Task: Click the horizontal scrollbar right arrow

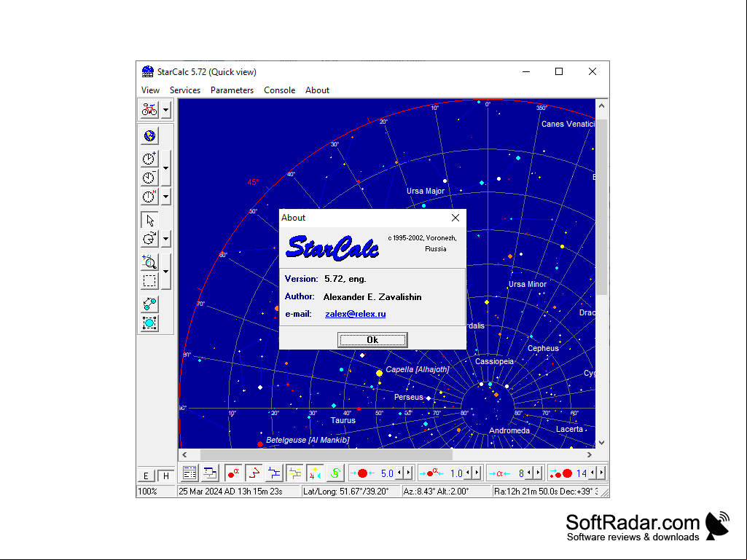Action: [x=590, y=454]
